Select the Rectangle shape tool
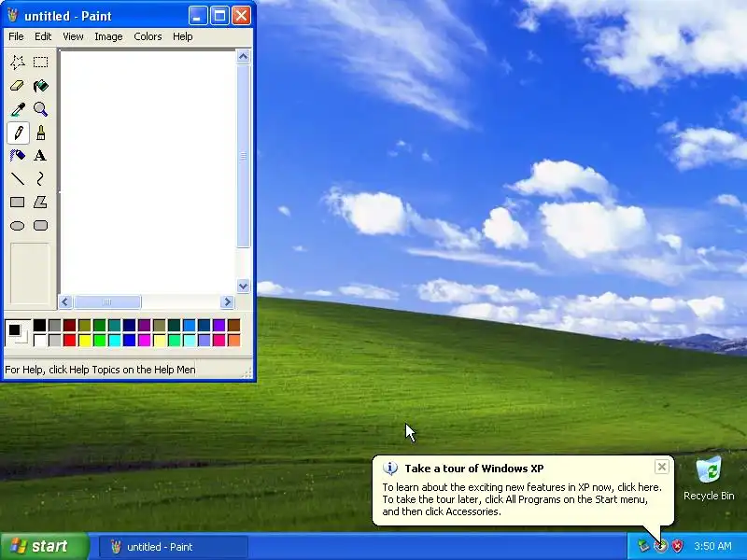This screenshot has height=560, width=747. click(x=18, y=203)
